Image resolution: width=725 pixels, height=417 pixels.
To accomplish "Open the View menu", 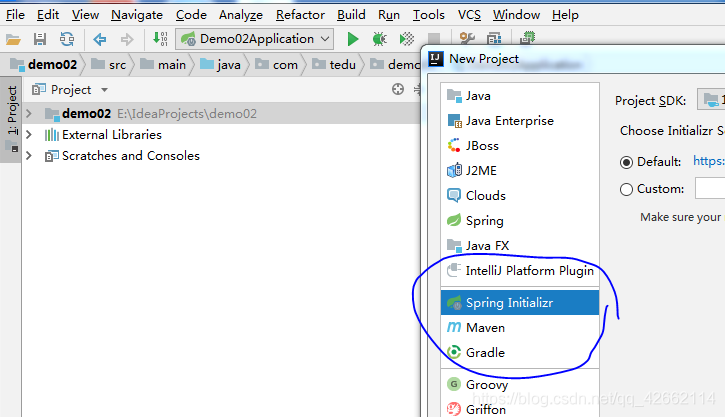I will (85, 15).
